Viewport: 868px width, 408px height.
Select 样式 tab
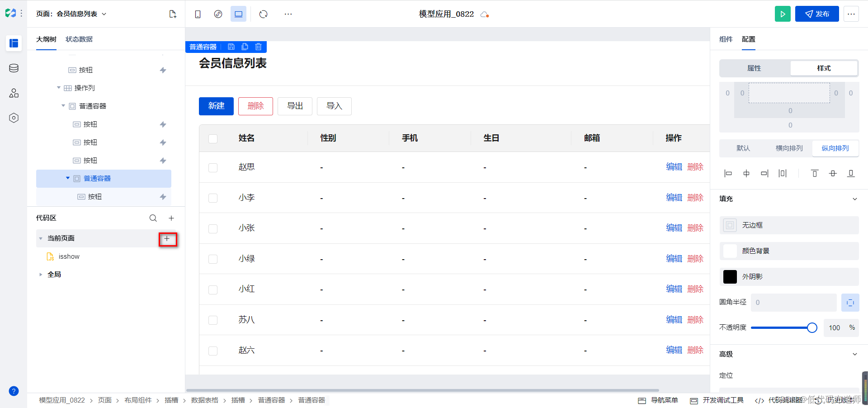pos(824,68)
